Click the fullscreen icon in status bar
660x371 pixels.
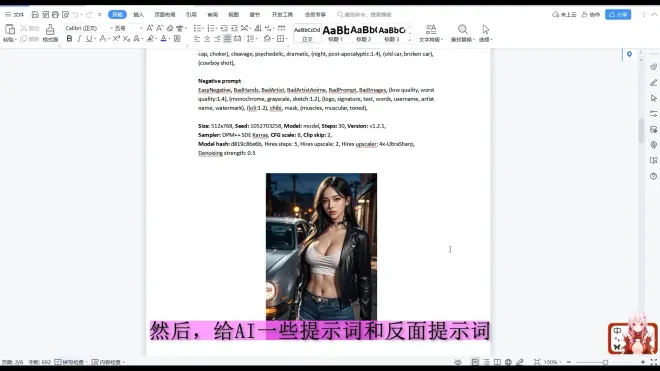click(653, 362)
